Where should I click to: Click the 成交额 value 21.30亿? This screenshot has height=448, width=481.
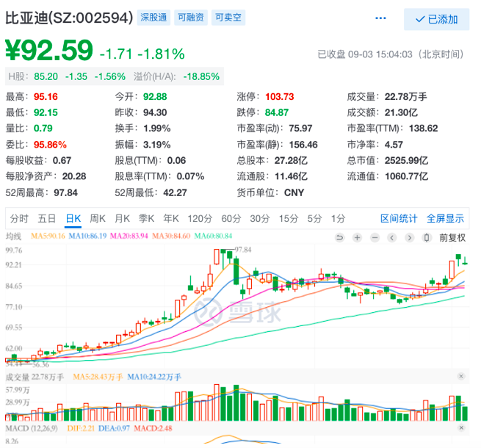401,112
